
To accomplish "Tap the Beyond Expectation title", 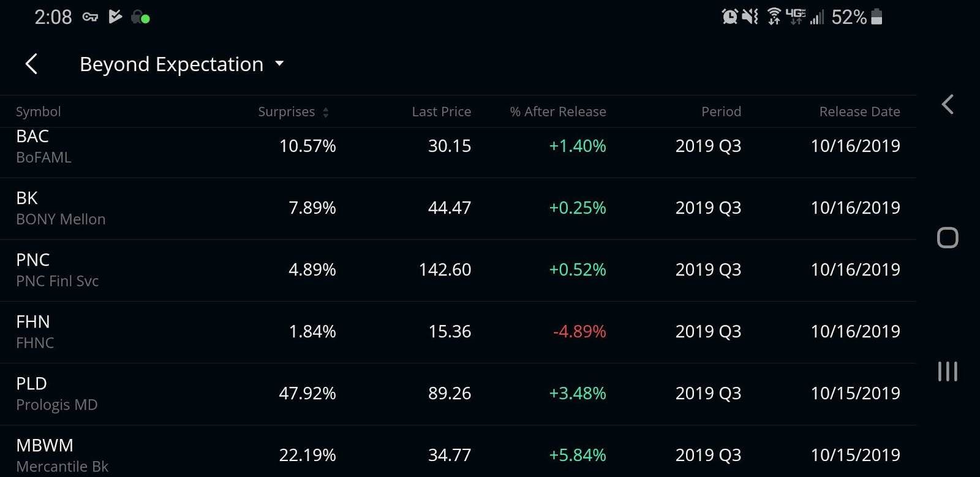I will [x=171, y=64].
